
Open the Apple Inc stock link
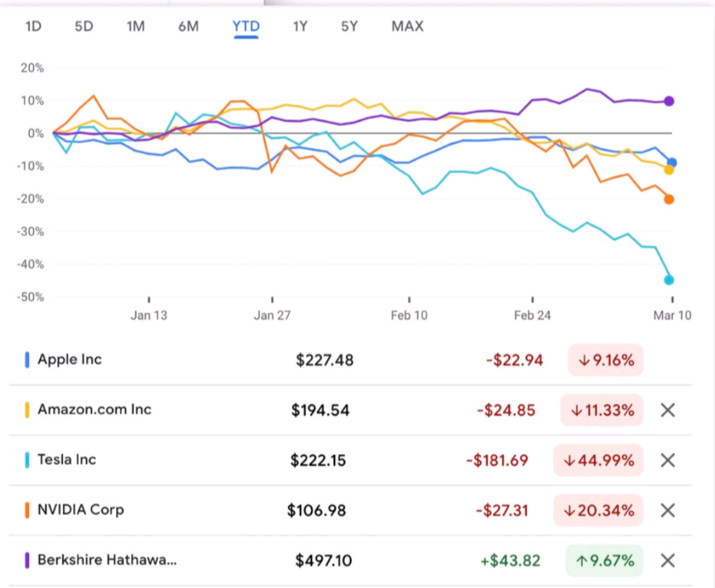pyautogui.click(x=70, y=360)
